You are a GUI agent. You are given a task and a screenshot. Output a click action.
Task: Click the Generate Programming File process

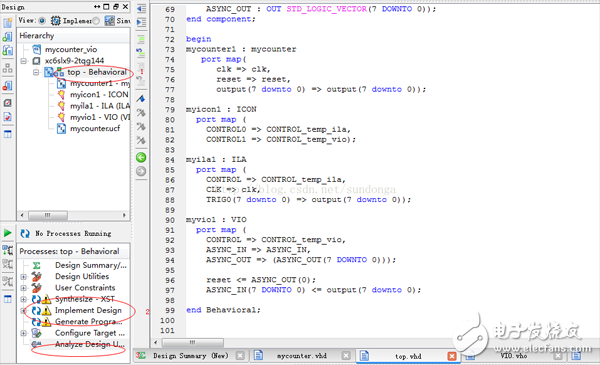point(89,322)
